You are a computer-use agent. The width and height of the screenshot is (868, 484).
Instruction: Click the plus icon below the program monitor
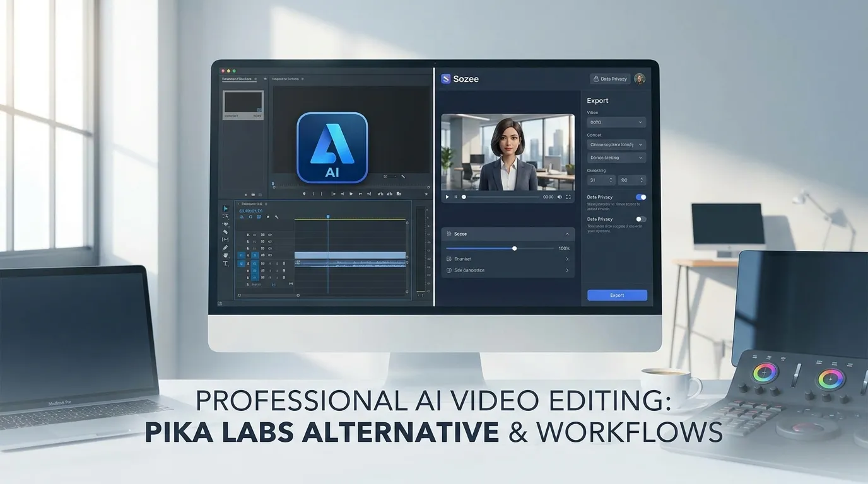(426, 193)
